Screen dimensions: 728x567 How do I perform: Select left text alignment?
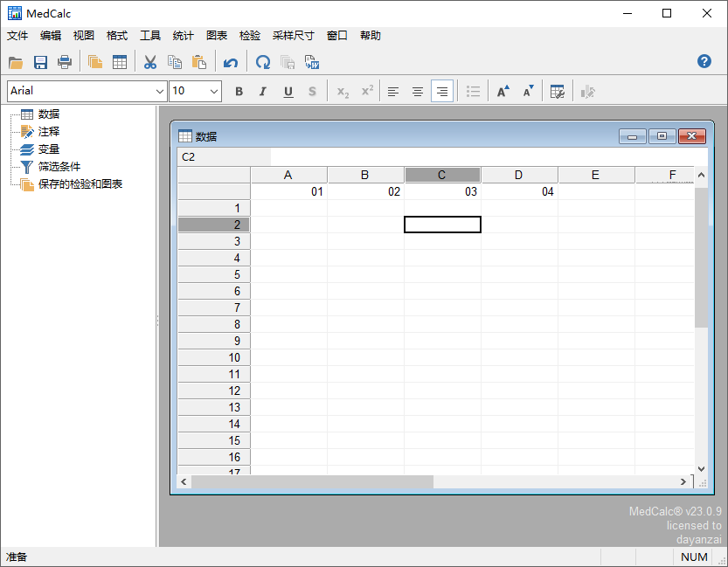(392, 91)
